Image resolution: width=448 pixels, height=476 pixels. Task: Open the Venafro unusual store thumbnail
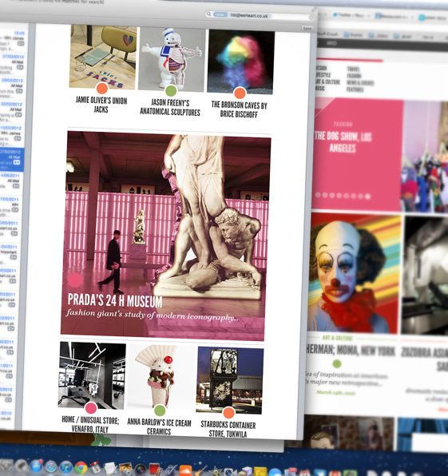pyautogui.click(x=92, y=375)
